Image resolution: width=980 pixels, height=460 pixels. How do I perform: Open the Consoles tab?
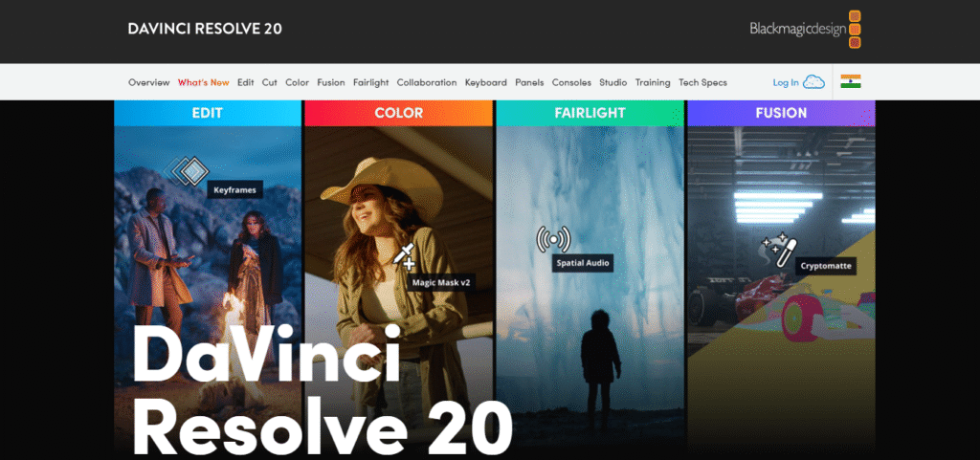tap(571, 82)
